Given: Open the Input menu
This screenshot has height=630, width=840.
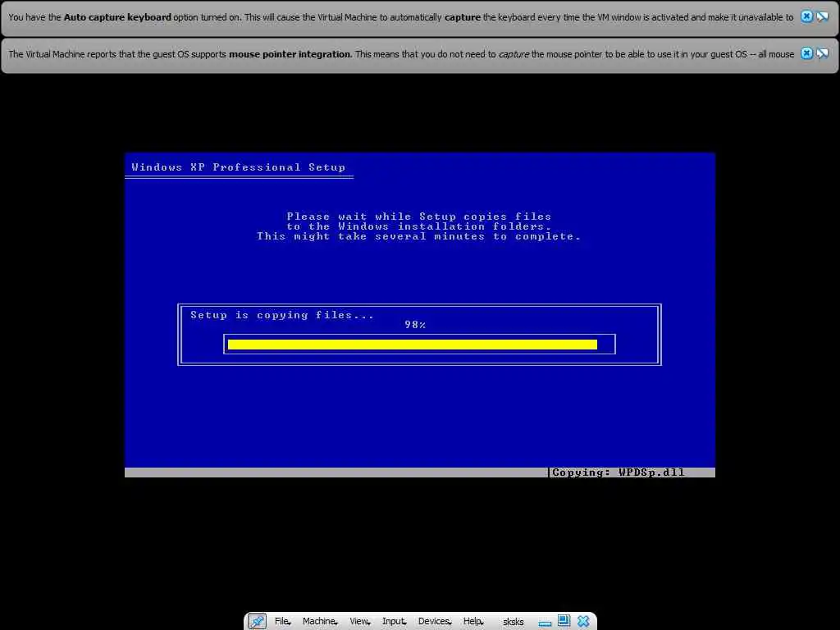Looking at the screenshot, I should [x=394, y=622].
